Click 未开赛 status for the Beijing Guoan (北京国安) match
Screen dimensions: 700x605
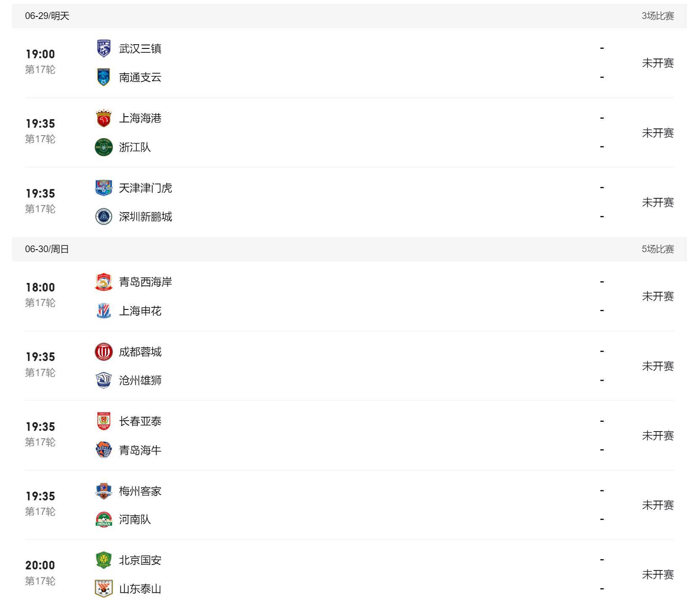(658, 575)
